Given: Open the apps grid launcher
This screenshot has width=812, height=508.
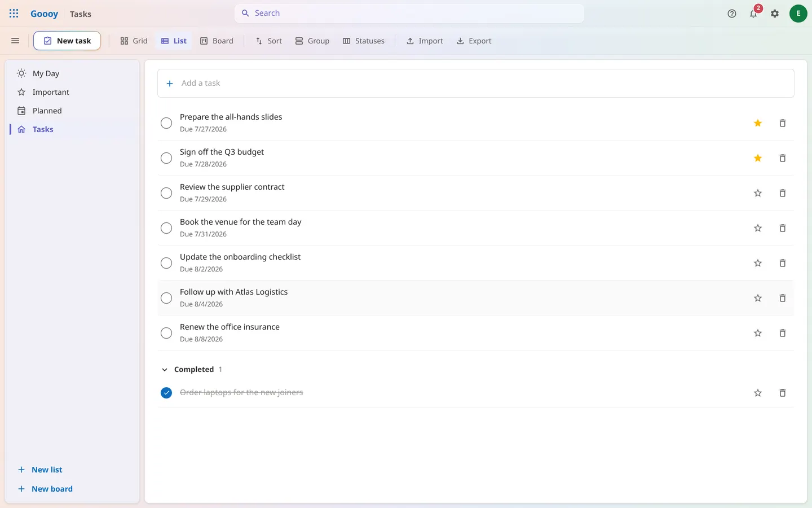Looking at the screenshot, I should [x=14, y=14].
